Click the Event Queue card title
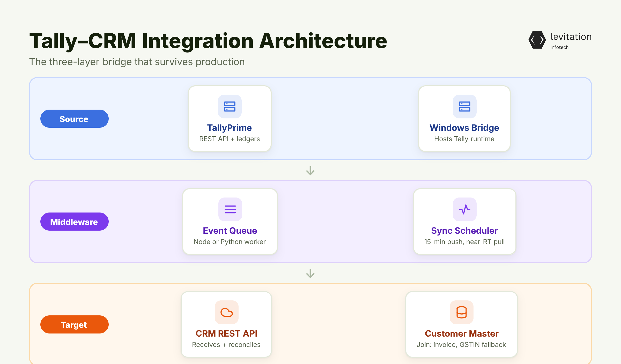Viewport: 621px width, 364px height. coord(230,231)
